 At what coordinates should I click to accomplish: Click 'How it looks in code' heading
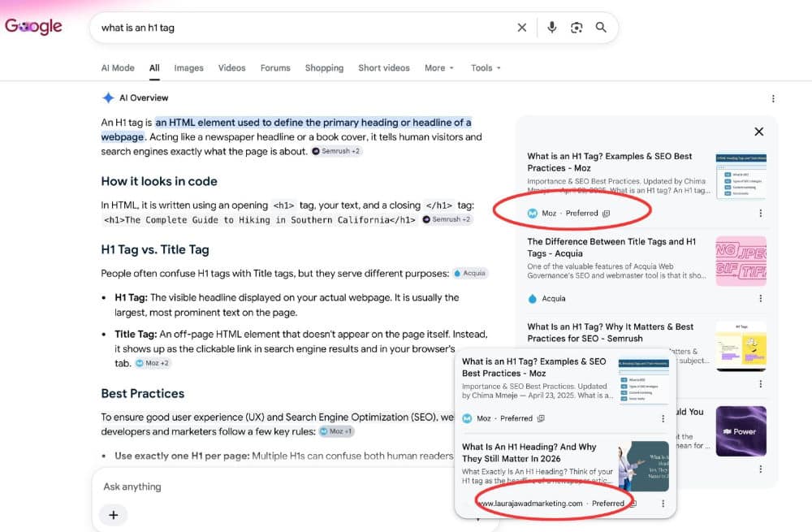(x=159, y=181)
